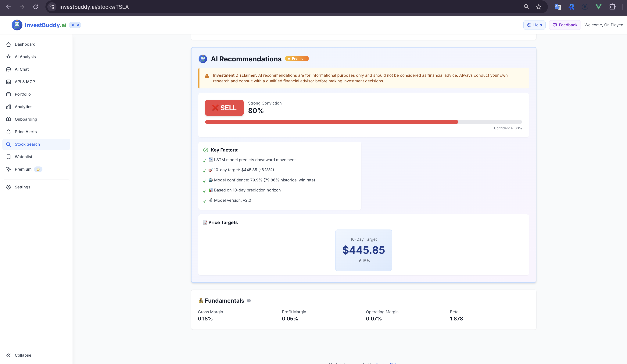This screenshot has width=627, height=364.
Task: Open the AI Chat section
Action: 22,69
